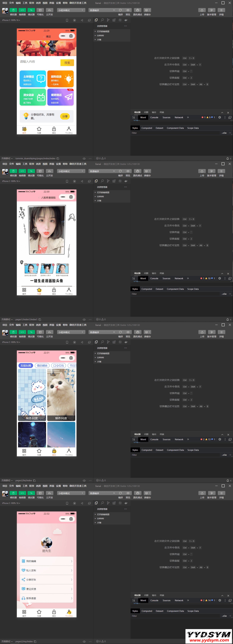Screen dimensions: 233x644
Task: Open 真机调试 in the 人脸转漫画脸 window toolbar
Action: click(138, 171)
